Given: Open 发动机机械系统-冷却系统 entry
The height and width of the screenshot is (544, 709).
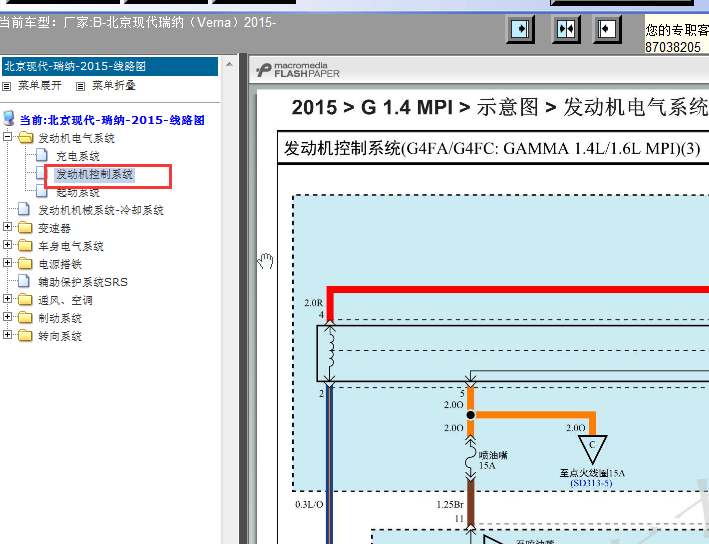Looking at the screenshot, I should (x=101, y=210).
